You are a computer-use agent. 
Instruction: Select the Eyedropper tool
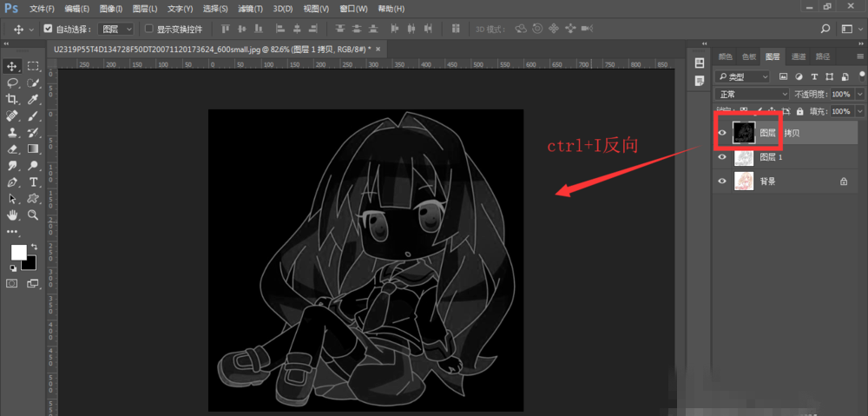(33, 99)
